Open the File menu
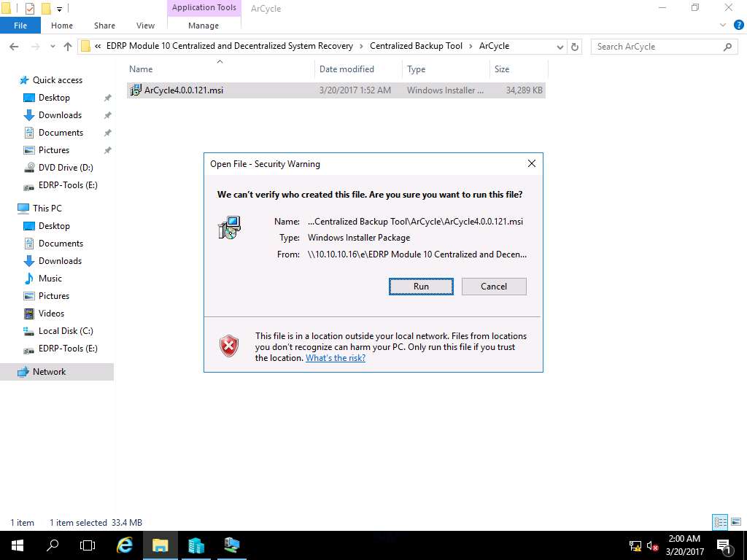This screenshot has height=560, width=747. pos(20,26)
